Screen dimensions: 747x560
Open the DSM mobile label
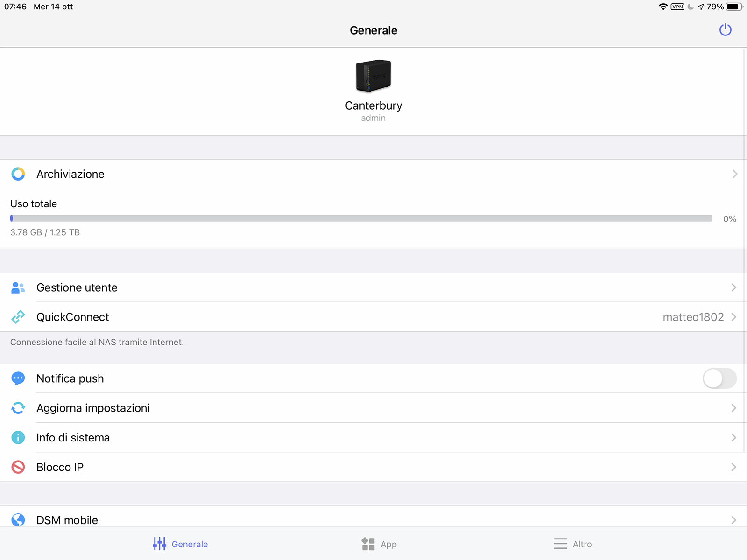[x=67, y=520]
